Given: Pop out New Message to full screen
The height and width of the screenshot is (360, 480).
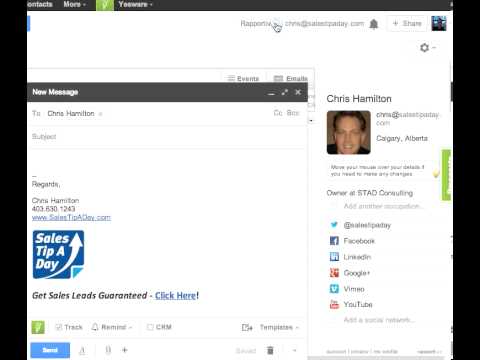Looking at the screenshot, I should 284,92.
